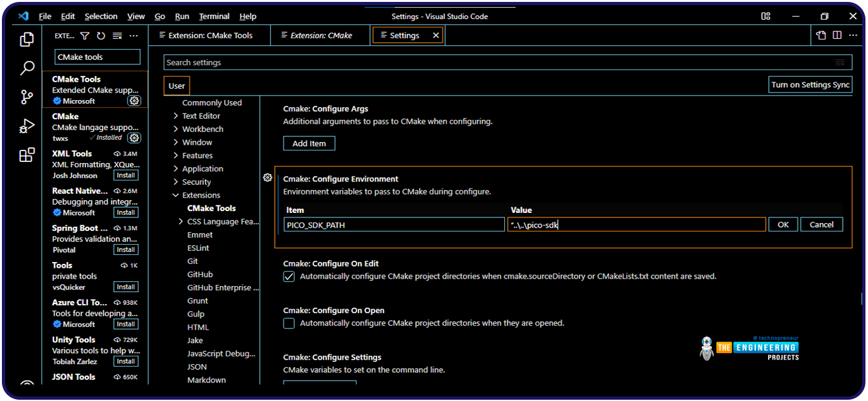
Task: Select Commonly Used in settings tree
Action: [212, 103]
